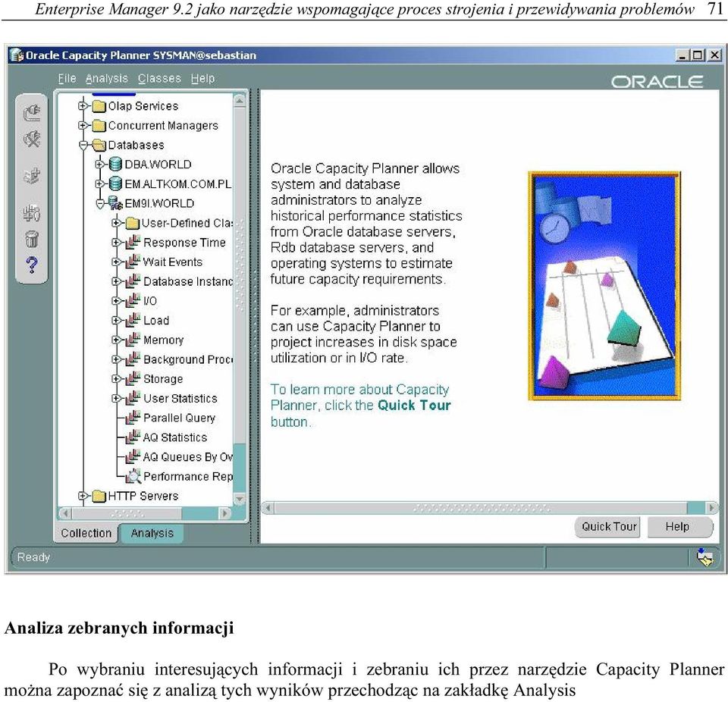Click the AQ Statistics chart icon
Viewport: 728px width, 702px height.
[133, 437]
